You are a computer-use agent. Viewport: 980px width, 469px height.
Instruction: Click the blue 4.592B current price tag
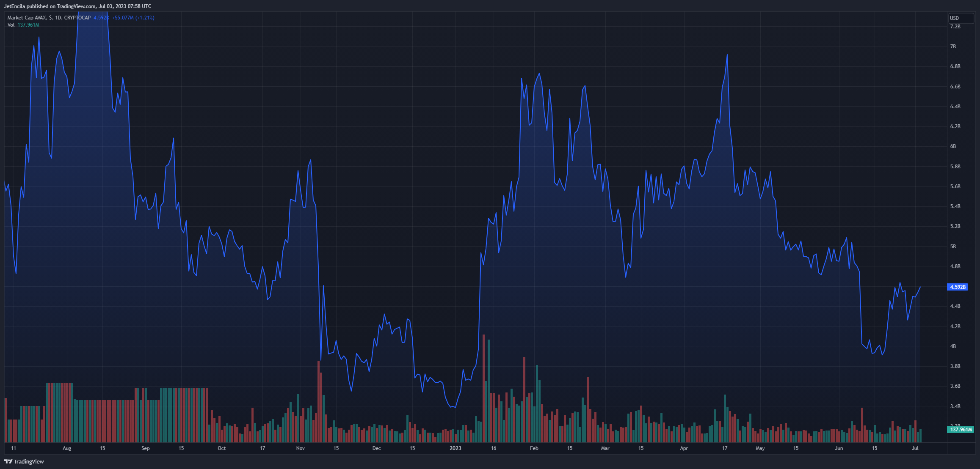(958, 287)
